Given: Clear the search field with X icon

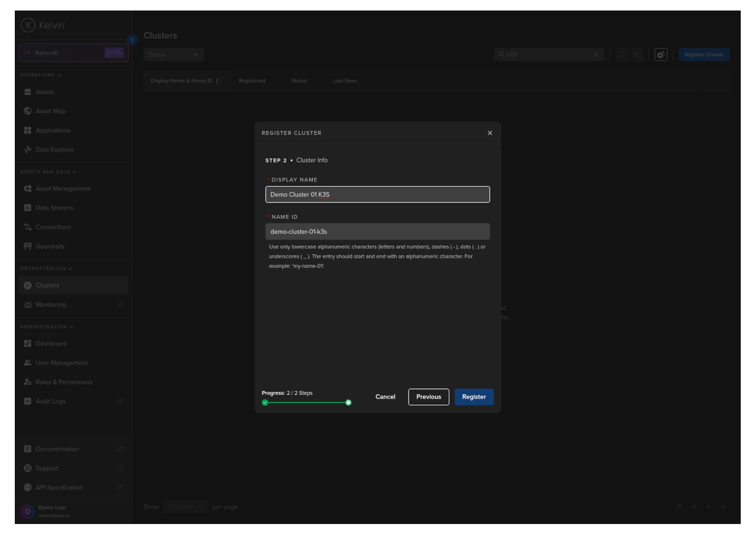Looking at the screenshot, I should pyautogui.click(x=596, y=55).
